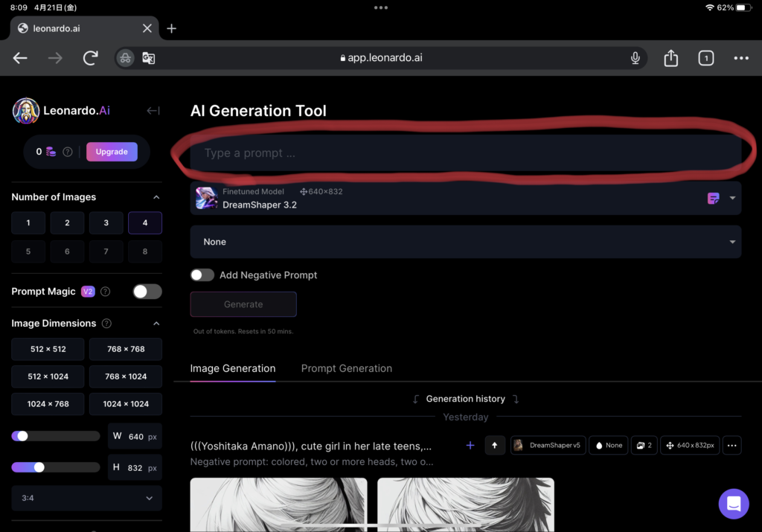Tap the microphone icon in address bar
The width and height of the screenshot is (762, 532).
635,58
